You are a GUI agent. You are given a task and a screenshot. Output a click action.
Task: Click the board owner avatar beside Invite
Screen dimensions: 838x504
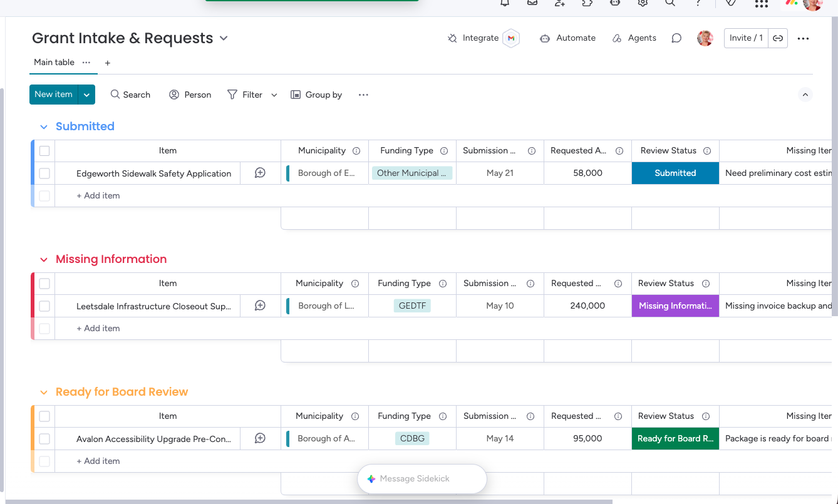(705, 38)
